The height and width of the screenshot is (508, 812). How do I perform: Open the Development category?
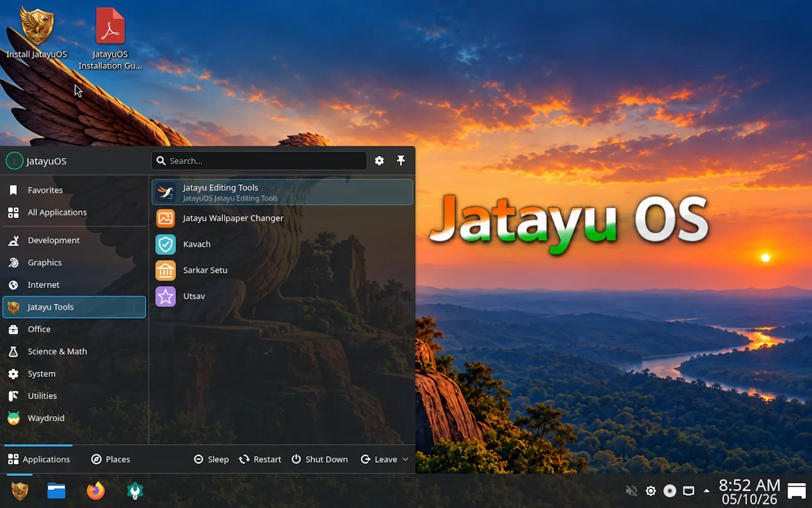tap(74, 240)
